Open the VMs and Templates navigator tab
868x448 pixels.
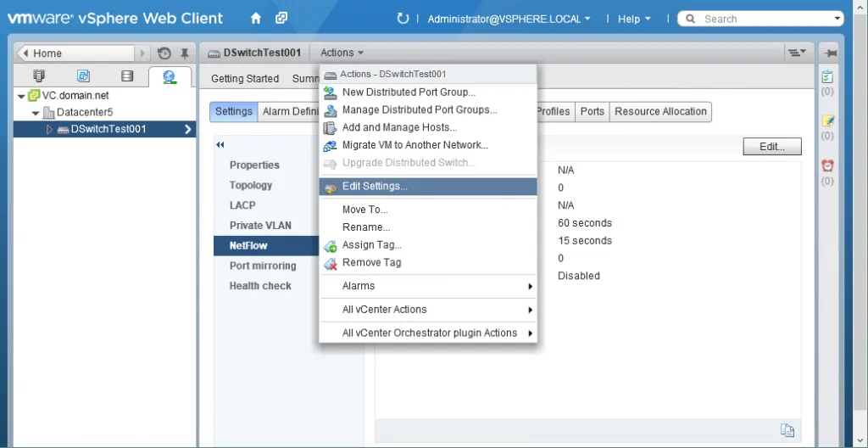(x=83, y=76)
